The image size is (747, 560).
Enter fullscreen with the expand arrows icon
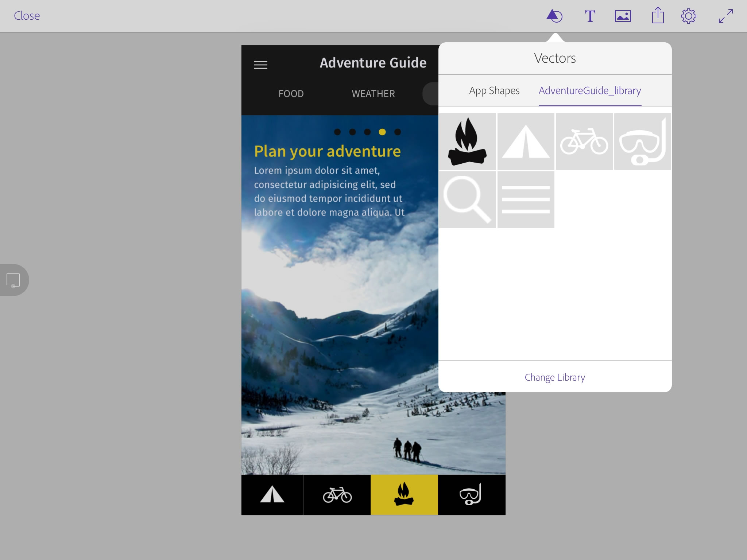coord(725,16)
